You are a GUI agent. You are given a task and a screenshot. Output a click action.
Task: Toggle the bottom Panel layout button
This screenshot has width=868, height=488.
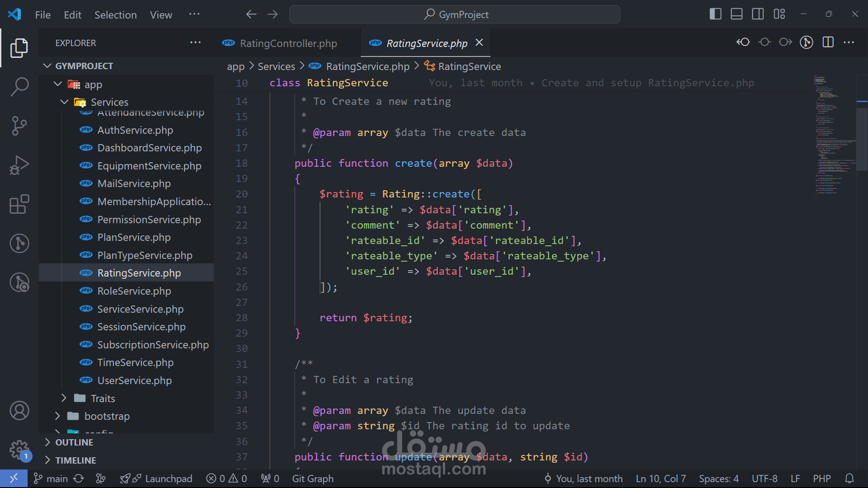tap(736, 14)
